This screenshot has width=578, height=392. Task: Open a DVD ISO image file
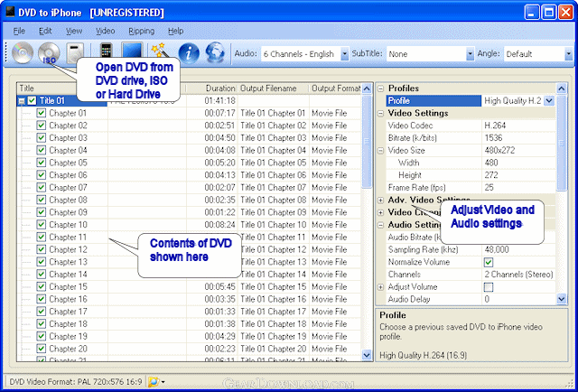[x=49, y=53]
